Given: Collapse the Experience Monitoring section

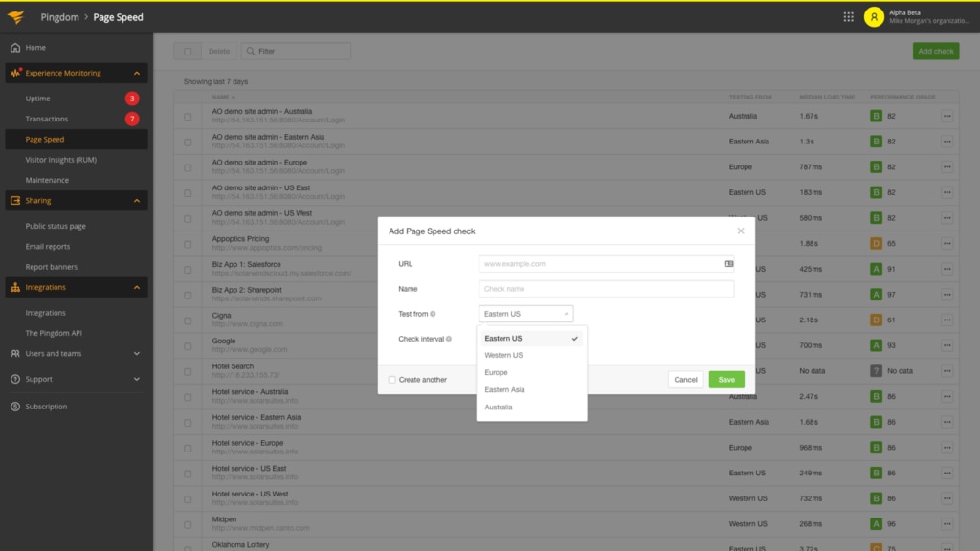Looking at the screenshot, I should click(x=136, y=73).
